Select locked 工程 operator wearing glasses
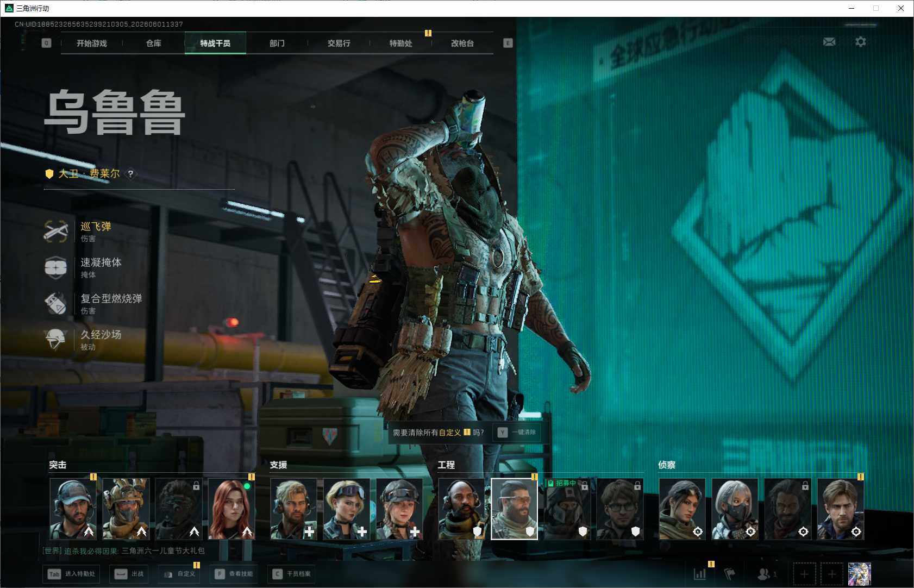 click(x=620, y=509)
